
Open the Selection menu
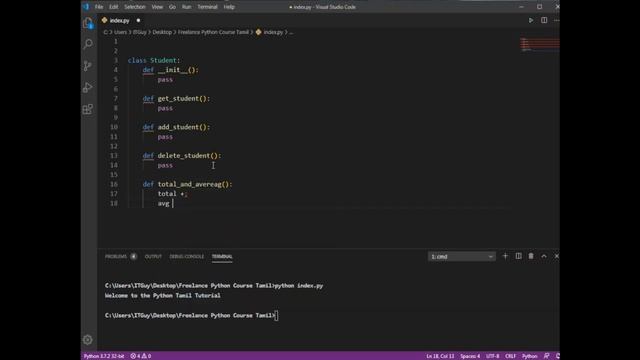point(135,7)
